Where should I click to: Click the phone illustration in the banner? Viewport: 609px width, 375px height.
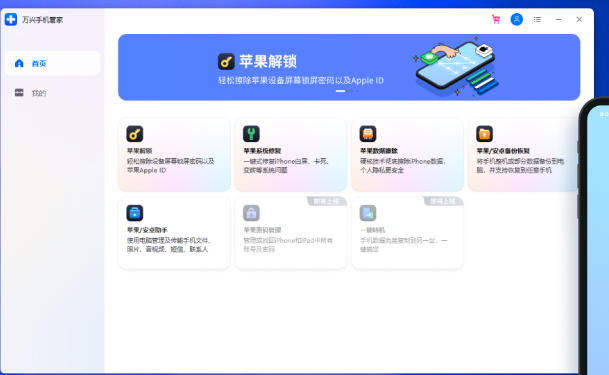pos(455,67)
